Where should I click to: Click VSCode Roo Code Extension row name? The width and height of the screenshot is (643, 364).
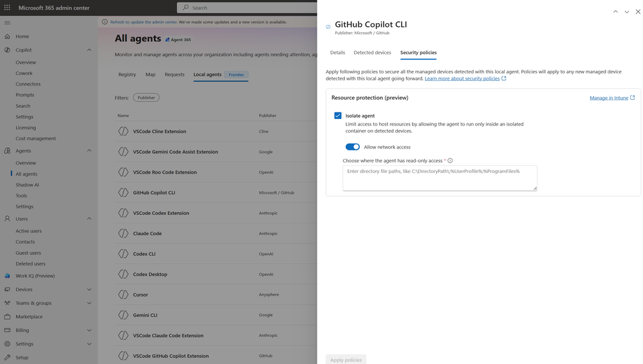tap(165, 172)
